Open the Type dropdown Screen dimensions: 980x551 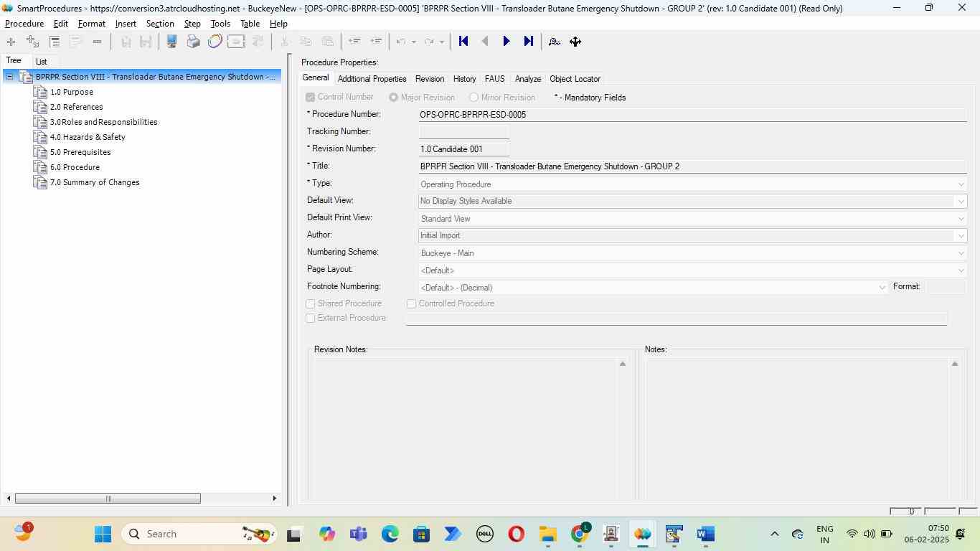point(961,184)
